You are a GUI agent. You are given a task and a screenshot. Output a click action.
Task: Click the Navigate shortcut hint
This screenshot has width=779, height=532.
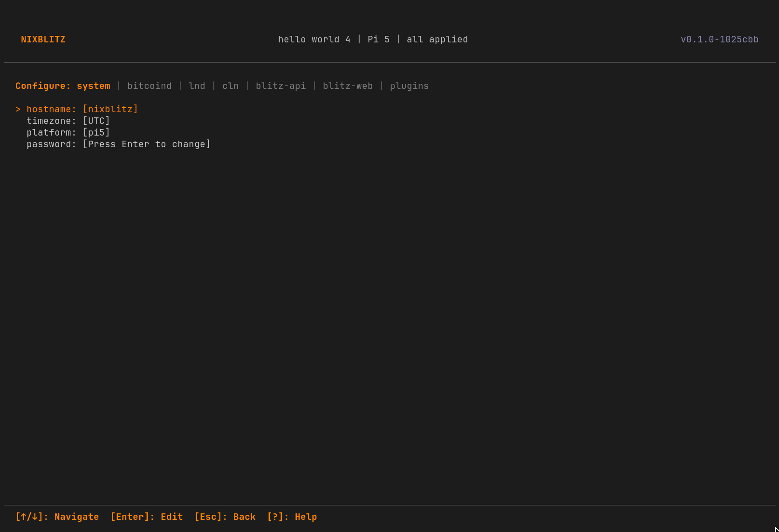pyautogui.click(x=57, y=517)
